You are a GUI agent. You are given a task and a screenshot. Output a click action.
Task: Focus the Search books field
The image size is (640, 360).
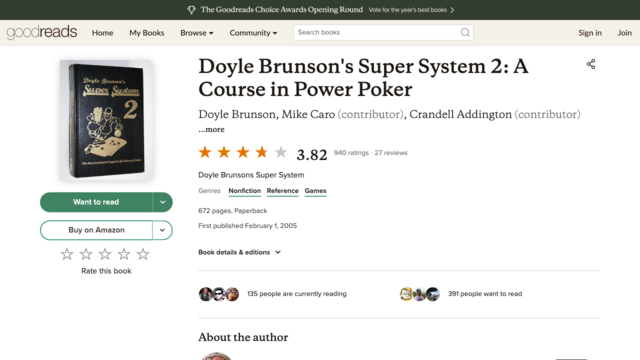(378, 33)
